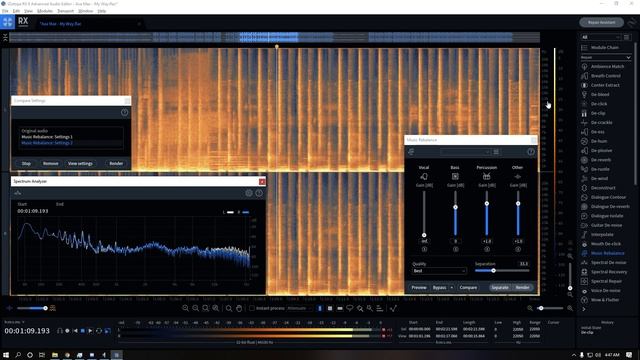The image size is (640, 360).
Task: Open the Transport menu
Action: pos(65,11)
